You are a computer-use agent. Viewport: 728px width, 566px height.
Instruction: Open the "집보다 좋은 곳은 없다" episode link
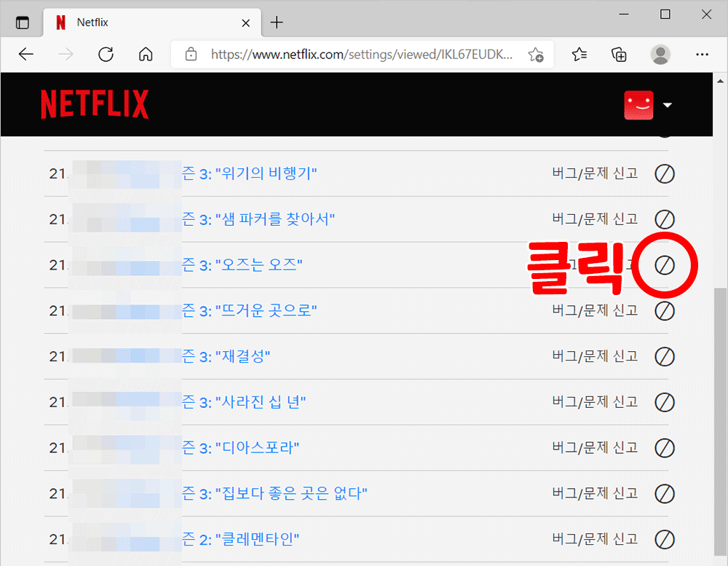[x=274, y=493]
